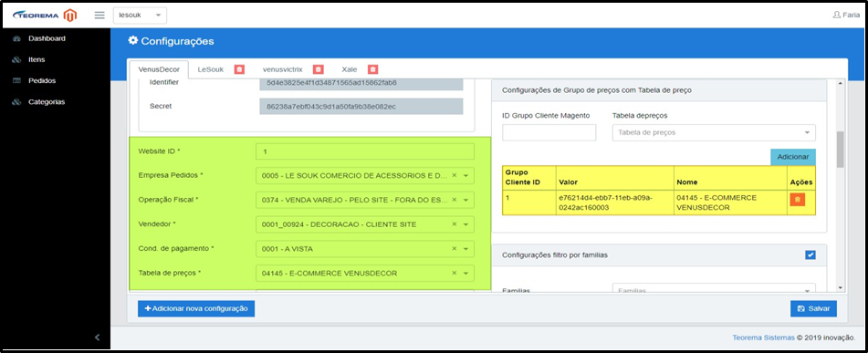This screenshot has width=868, height=353.
Task: Open the Faria user menu
Action: click(846, 15)
